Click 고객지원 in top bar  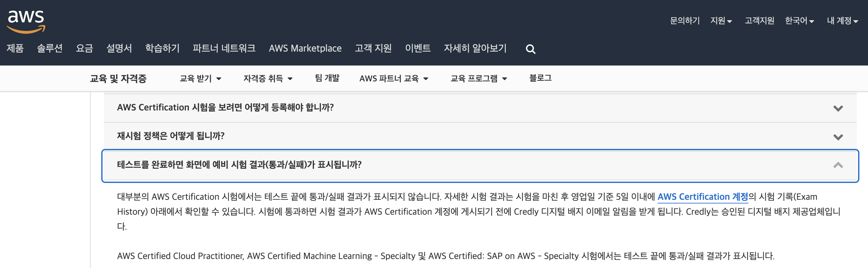pos(759,21)
